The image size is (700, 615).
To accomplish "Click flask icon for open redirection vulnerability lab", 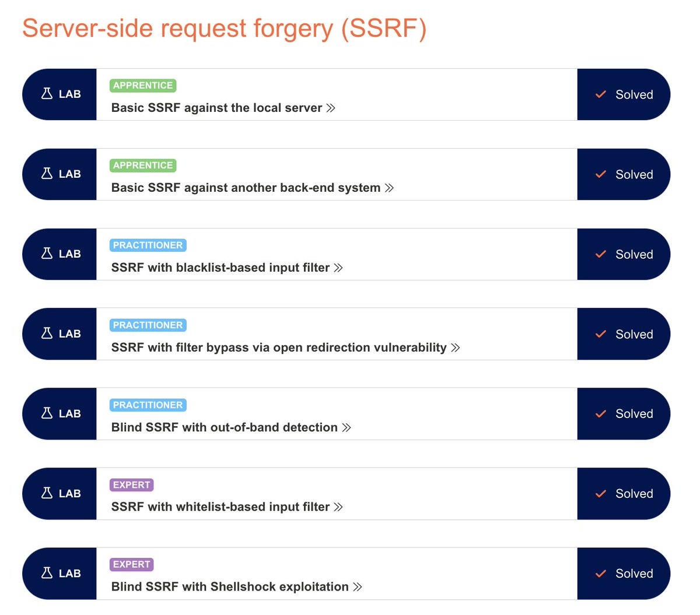I will click(x=47, y=333).
